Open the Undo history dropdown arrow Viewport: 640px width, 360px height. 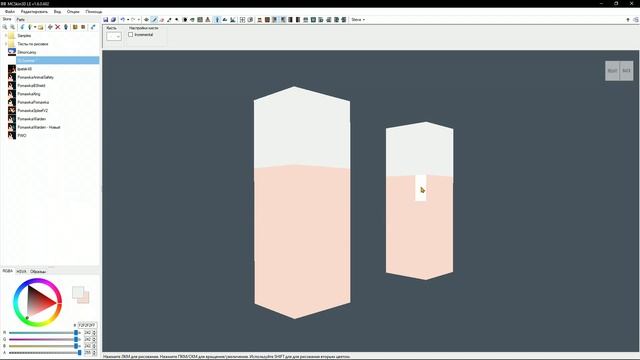(x=128, y=20)
